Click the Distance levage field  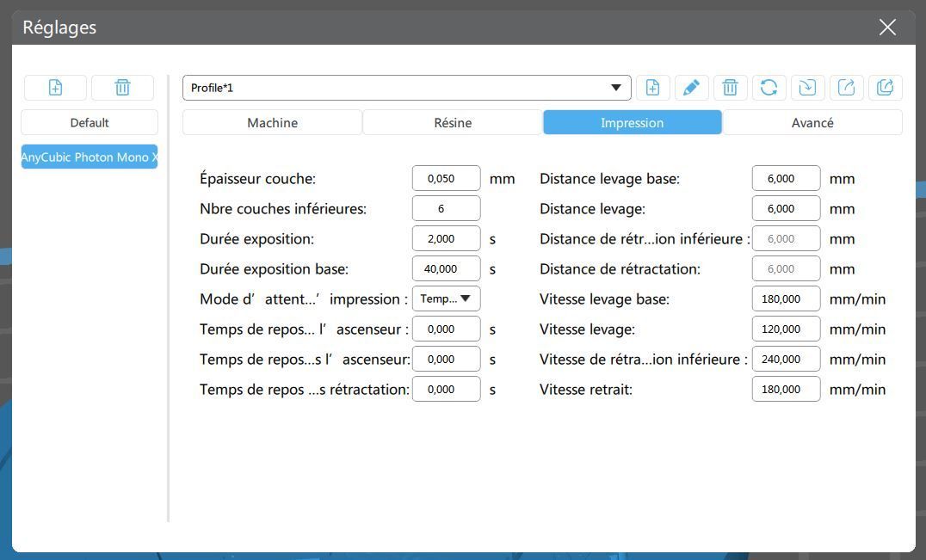(786, 208)
